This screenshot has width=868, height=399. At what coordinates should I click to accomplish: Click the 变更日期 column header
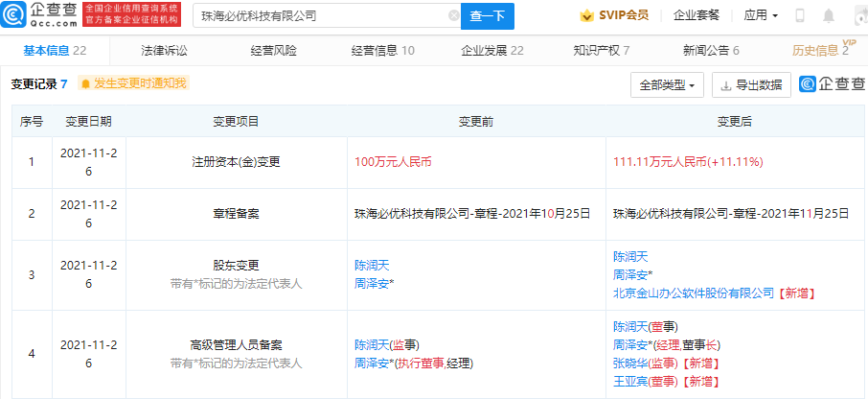point(88,122)
